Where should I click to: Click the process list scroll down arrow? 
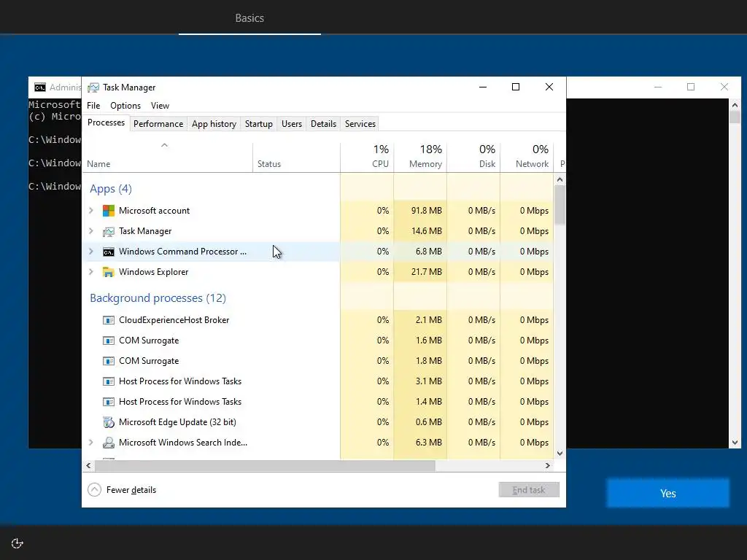(560, 454)
